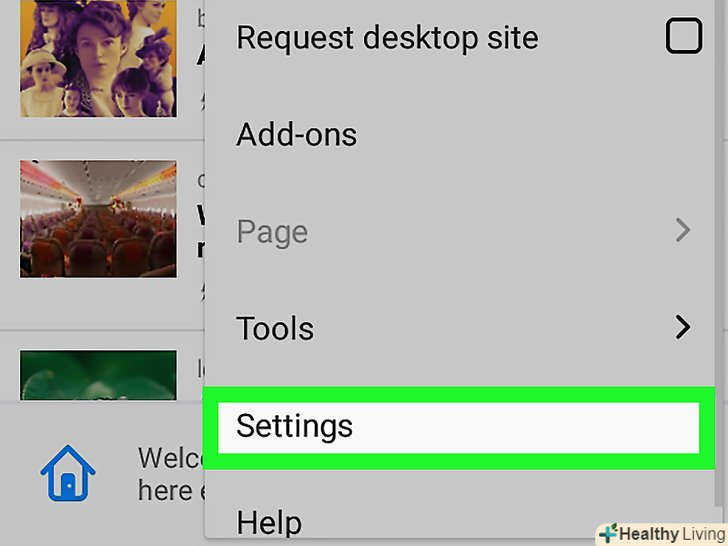Viewport: 728px width, 546px height.
Task: Toggle the Request desktop site checkbox
Action: (x=683, y=38)
